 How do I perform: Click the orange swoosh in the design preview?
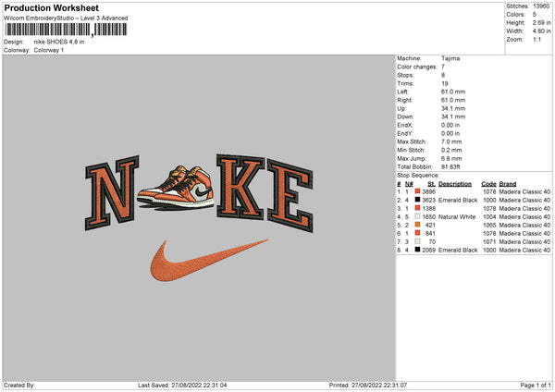coord(209,261)
